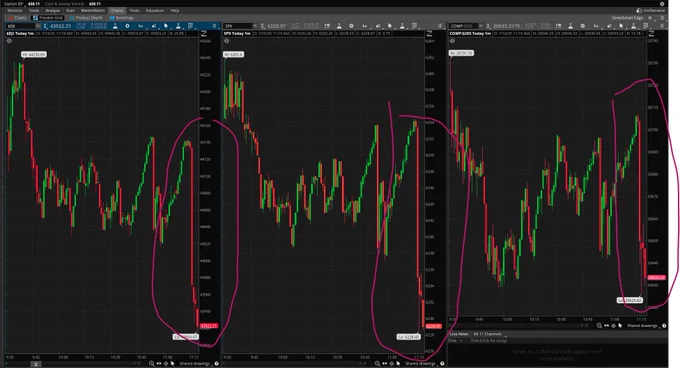Open the info circle on the DJI chart
Image resolution: width=680 pixels, height=368 pixels.
[9, 41]
